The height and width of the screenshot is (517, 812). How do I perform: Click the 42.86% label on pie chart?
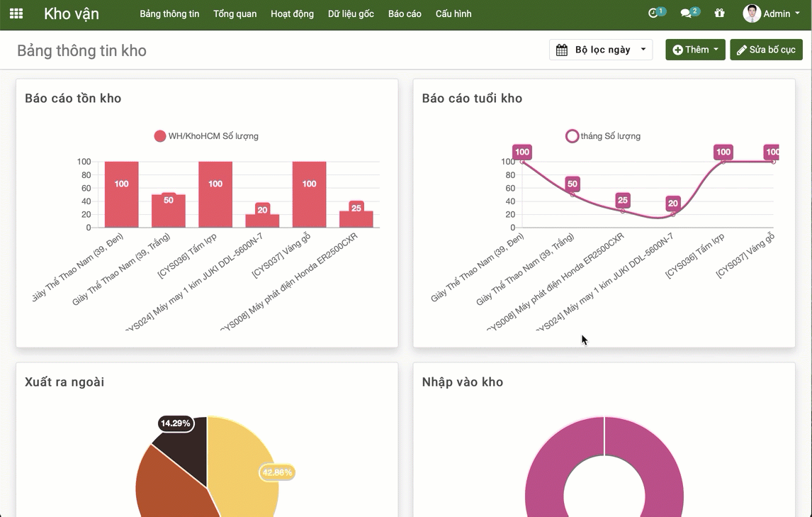click(277, 472)
